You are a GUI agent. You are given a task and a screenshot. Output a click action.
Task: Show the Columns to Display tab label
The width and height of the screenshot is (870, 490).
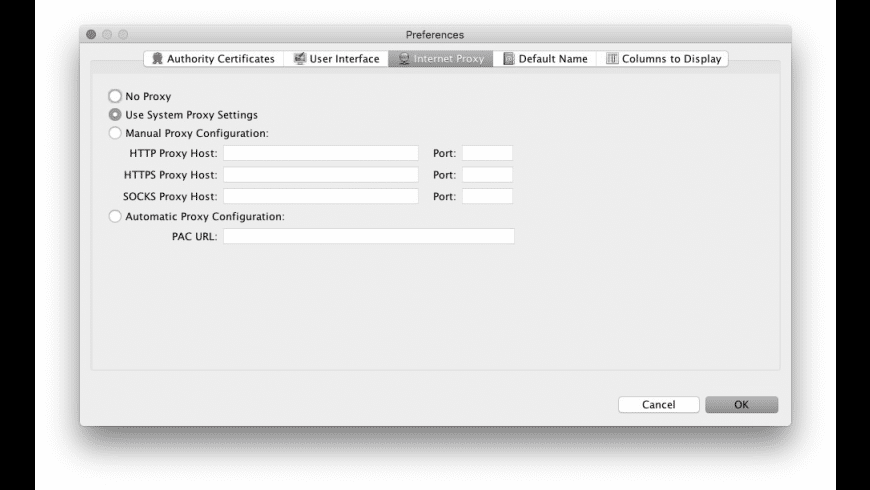671,59
